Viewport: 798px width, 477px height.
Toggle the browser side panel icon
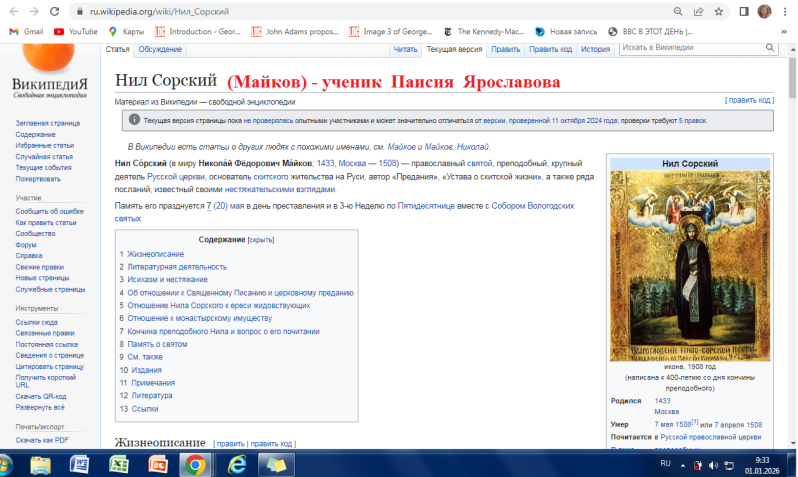743,11
